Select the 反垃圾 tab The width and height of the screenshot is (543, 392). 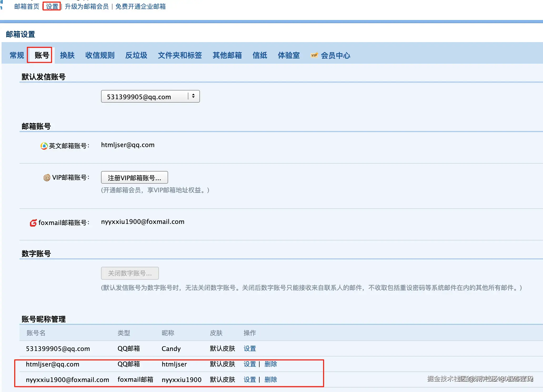pyautogui.click(x=136, y=55)
